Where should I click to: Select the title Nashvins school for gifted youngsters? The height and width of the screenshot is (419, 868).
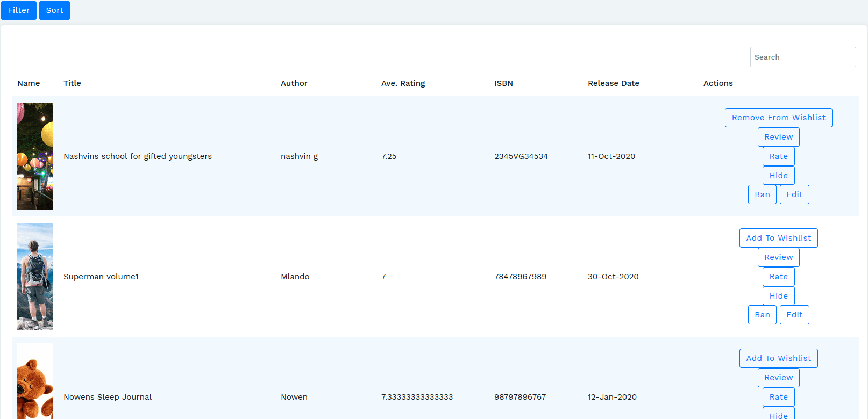[138, 156]
